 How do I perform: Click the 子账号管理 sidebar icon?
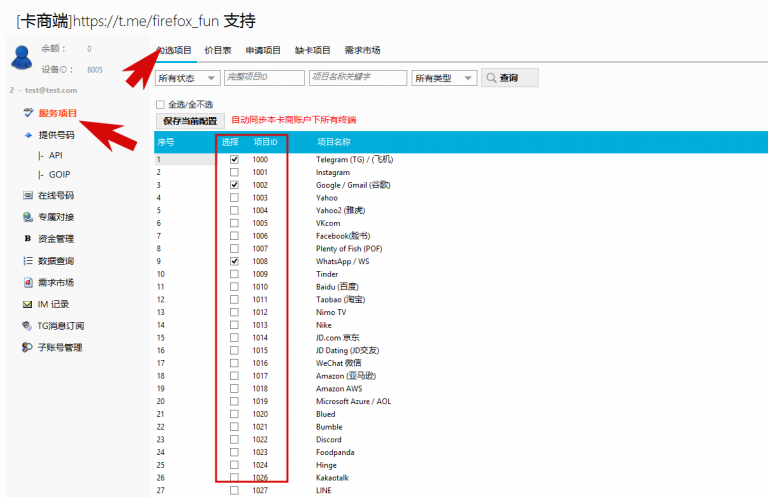click(27, 347)
